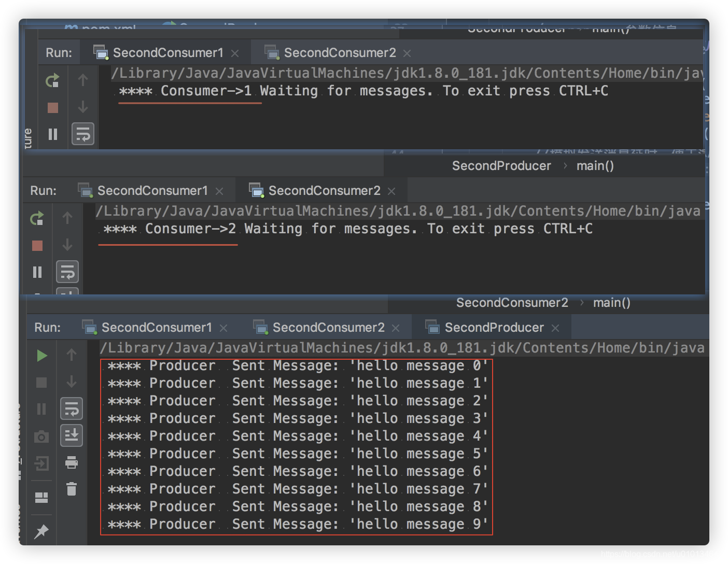Click the 'hello message 8' output line
The width and height of the screenshot is (728, 564).
297,507
